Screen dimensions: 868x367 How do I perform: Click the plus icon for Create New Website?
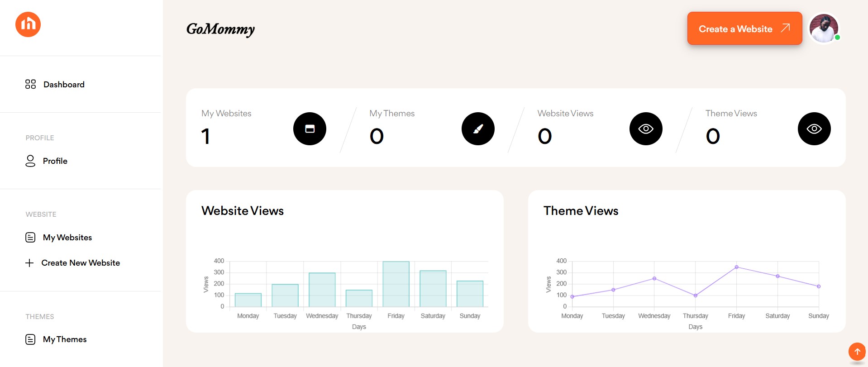(x=29, y=263)
